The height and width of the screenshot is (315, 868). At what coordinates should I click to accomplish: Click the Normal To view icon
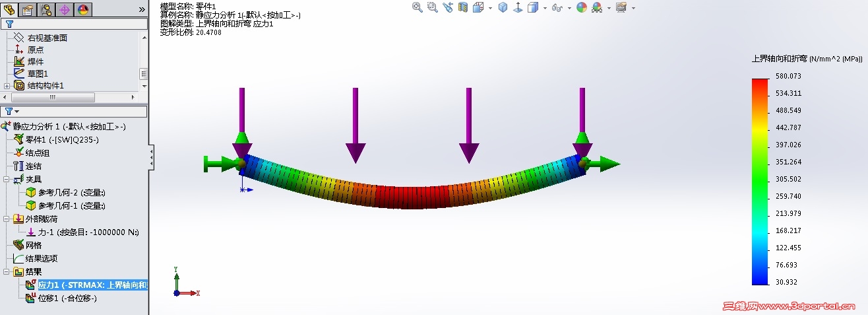(518, 7)
